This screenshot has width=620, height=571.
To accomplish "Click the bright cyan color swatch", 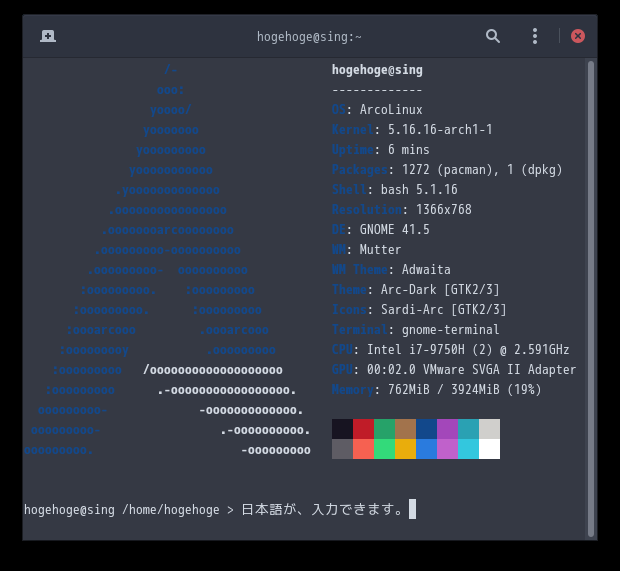I will point(468,449).
